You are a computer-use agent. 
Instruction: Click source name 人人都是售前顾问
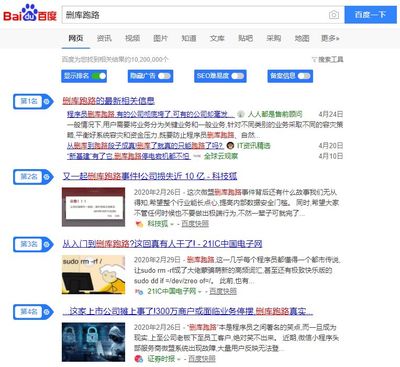275,114
